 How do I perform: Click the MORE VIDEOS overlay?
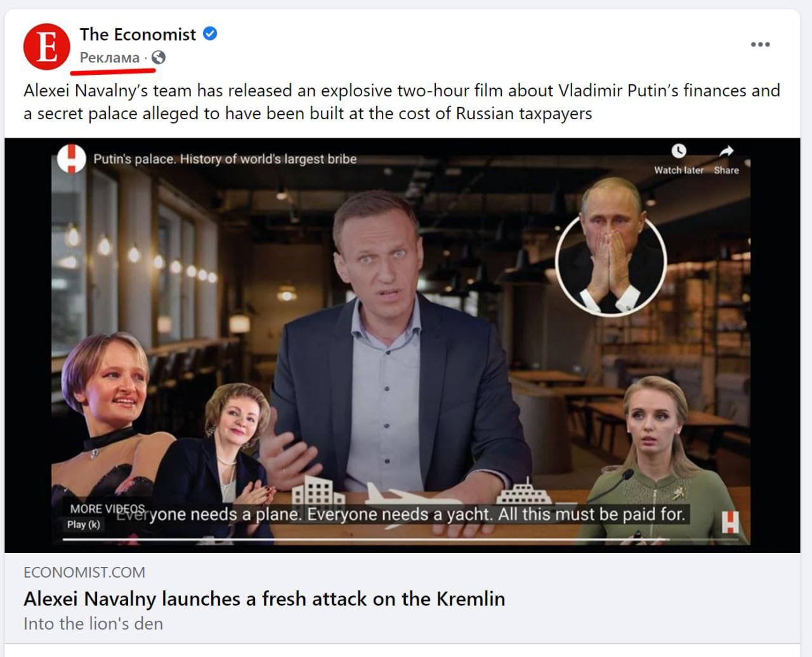point(107,509)
